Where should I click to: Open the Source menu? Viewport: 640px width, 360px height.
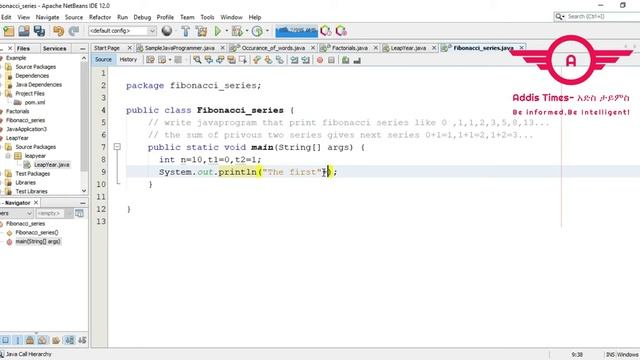tap(74, 17)
